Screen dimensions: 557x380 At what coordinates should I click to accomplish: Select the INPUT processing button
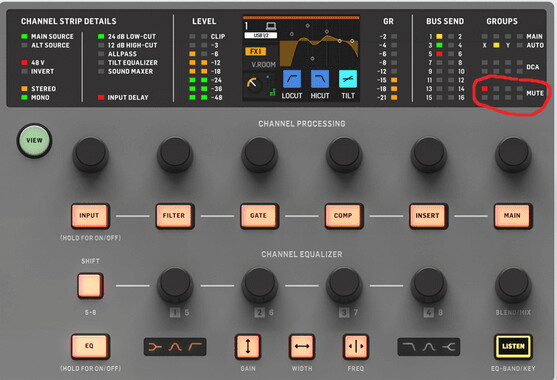pos(90,216)
